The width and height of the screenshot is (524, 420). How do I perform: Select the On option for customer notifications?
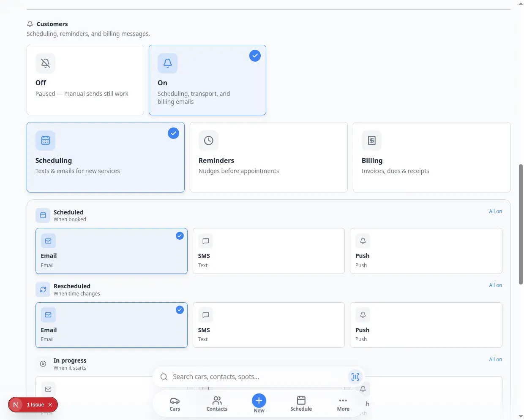point(207,80)
